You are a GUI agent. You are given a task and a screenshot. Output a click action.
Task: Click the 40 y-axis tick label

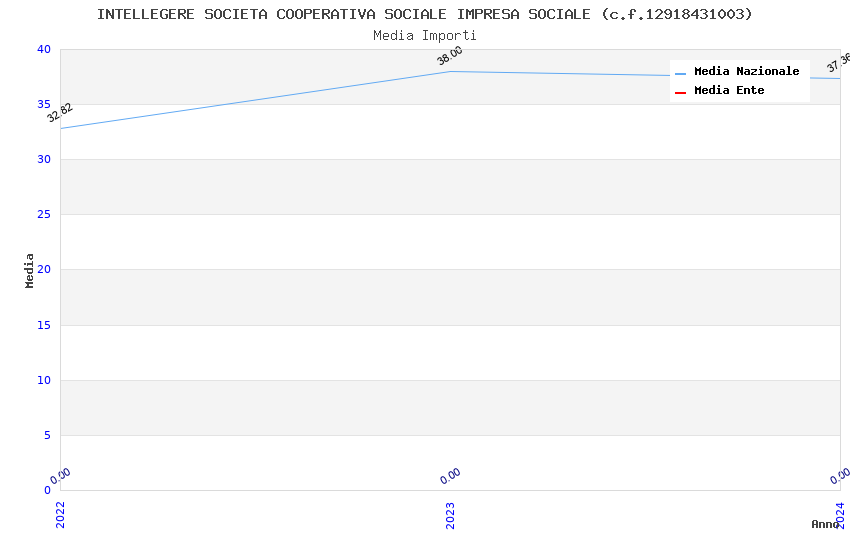[x=44, y=49]
